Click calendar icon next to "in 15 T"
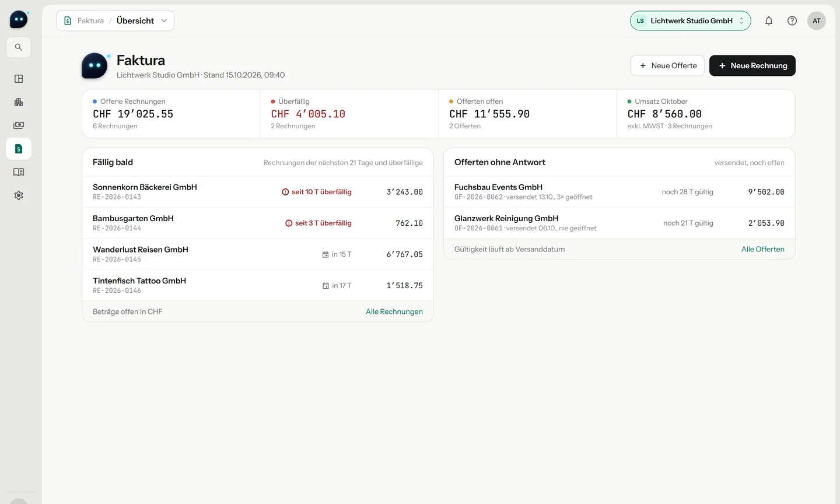Screen dimensions: 840x504 click(x=325, y=254)
